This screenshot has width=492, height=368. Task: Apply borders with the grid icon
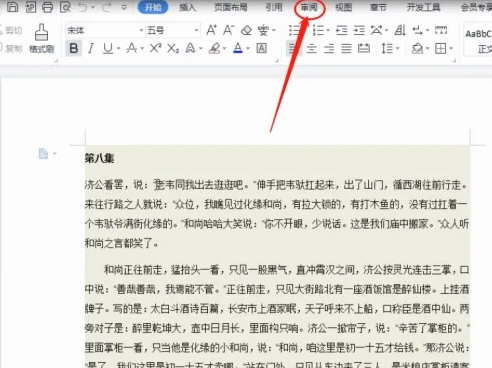coord(441,49)
